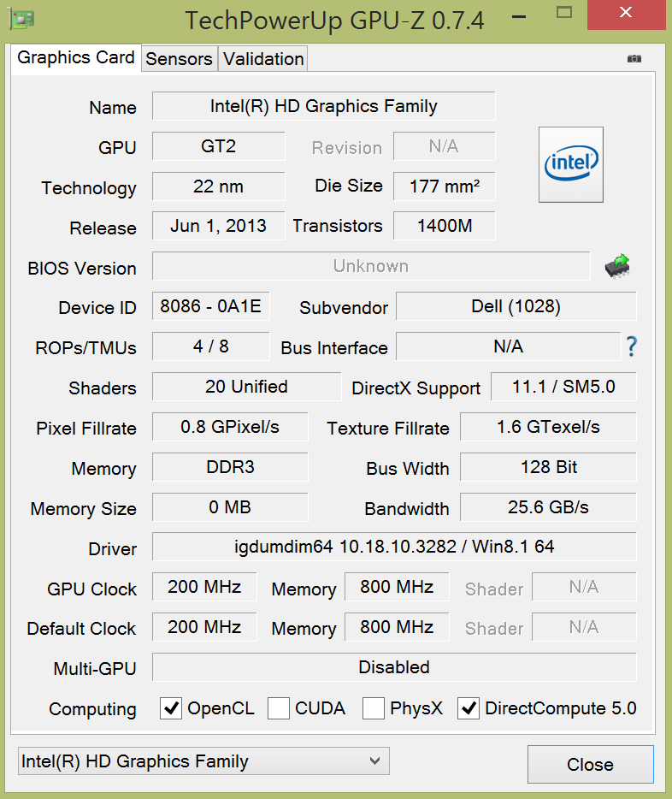Click the Memory Size field 0 MB
The width and height of the screenshot is (672, 799).
[x=230, y=507]
